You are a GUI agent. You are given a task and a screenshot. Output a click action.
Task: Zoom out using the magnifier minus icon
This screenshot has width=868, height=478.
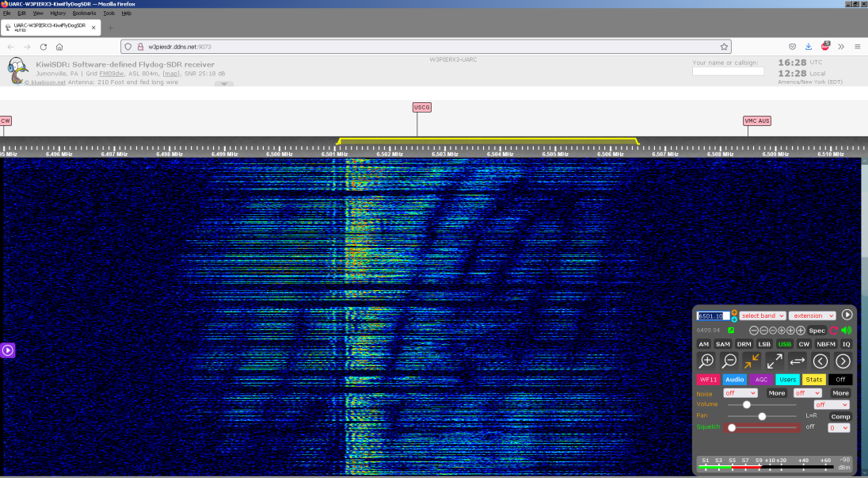[x=729, y=361]
